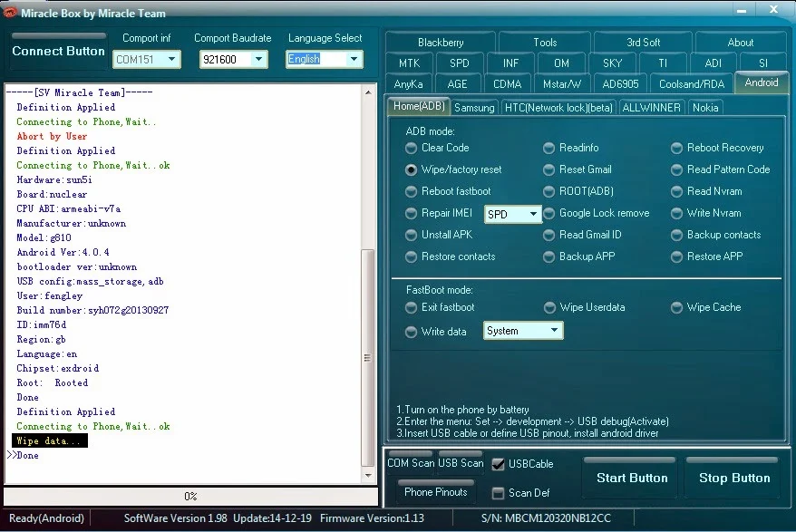796x532 pixels.
Task: Switch to the AGE tab
Action: [457, 83]
